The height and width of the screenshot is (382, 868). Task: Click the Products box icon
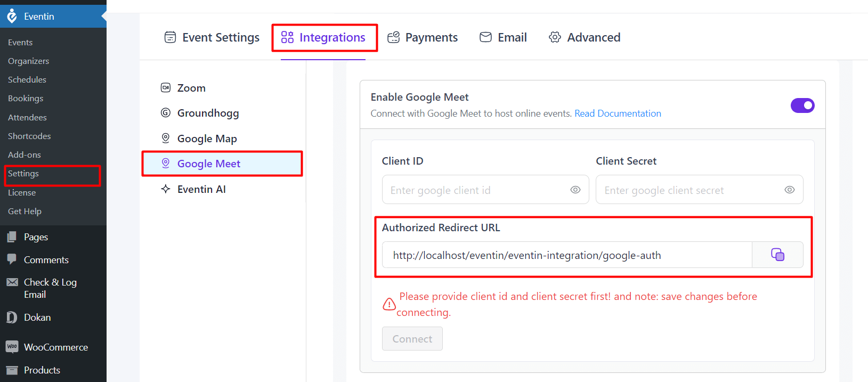pyautogui.click(x=12, y=370)
